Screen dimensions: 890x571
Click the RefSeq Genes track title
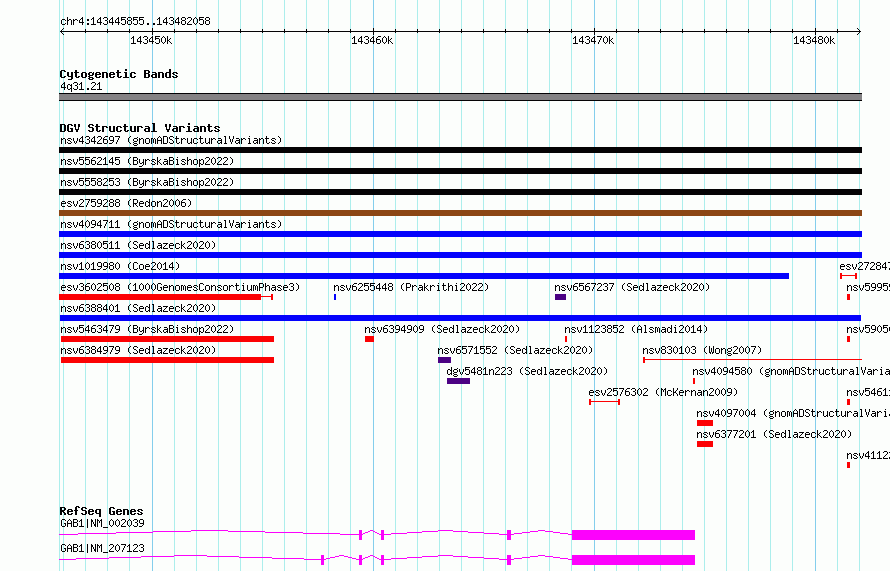pos(101,511)
